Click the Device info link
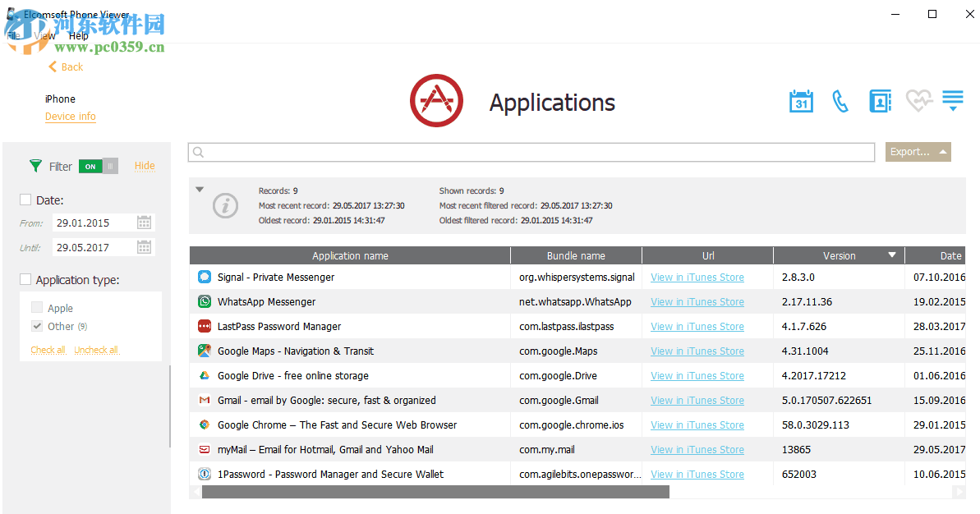The width and height of the screenshot is (980, 514). [x=71, y=117]
